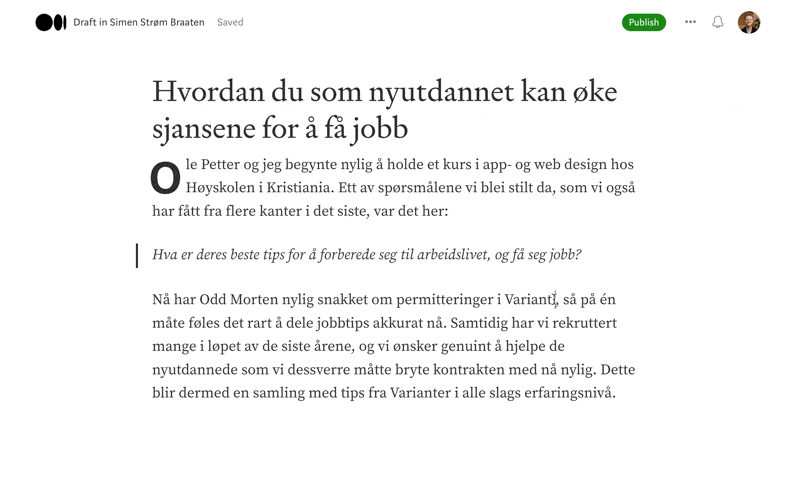The width and height of the screenshot is (800, 482).
Task: Click the green Publish button
Action: click(x=644, y=22)
